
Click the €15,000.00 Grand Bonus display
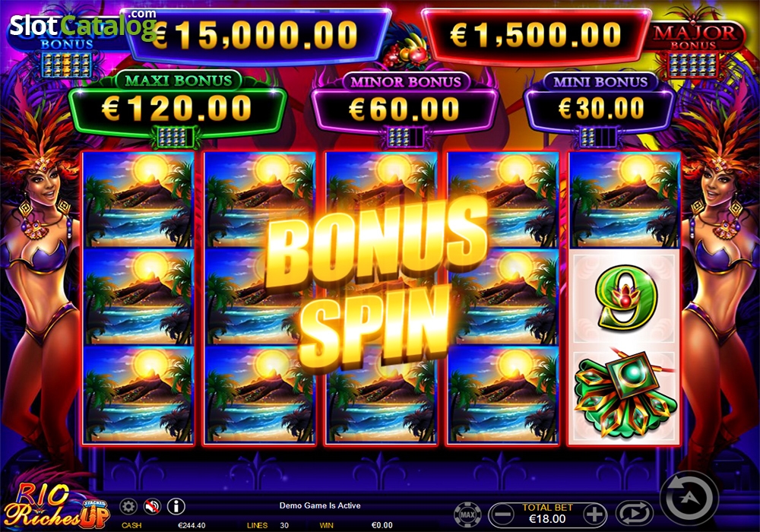point(256,35)
